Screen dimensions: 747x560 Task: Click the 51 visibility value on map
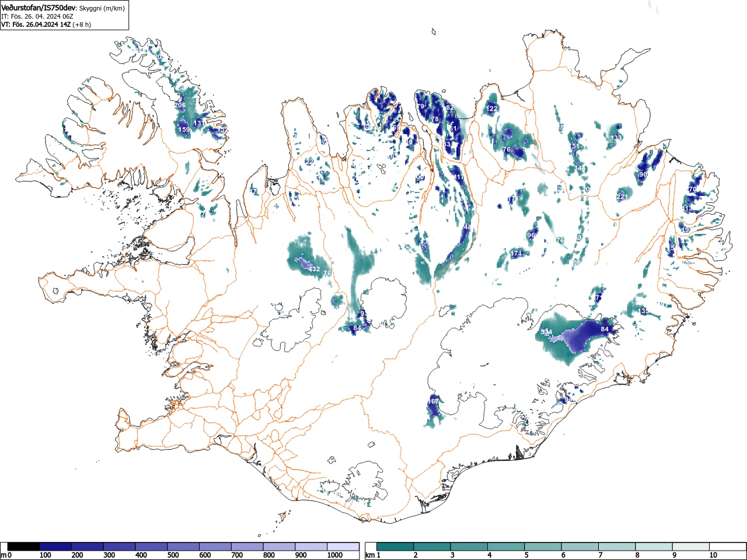(x=576, y=146)
